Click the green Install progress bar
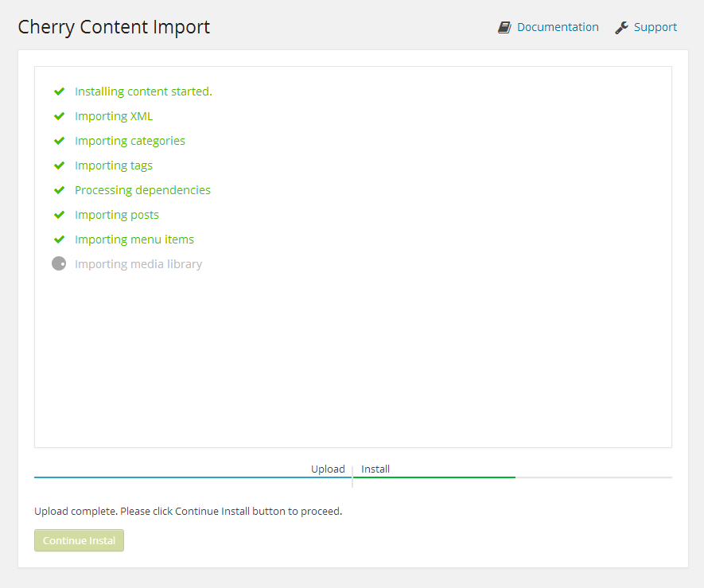The image size is (704, 588). coord(434,477)
